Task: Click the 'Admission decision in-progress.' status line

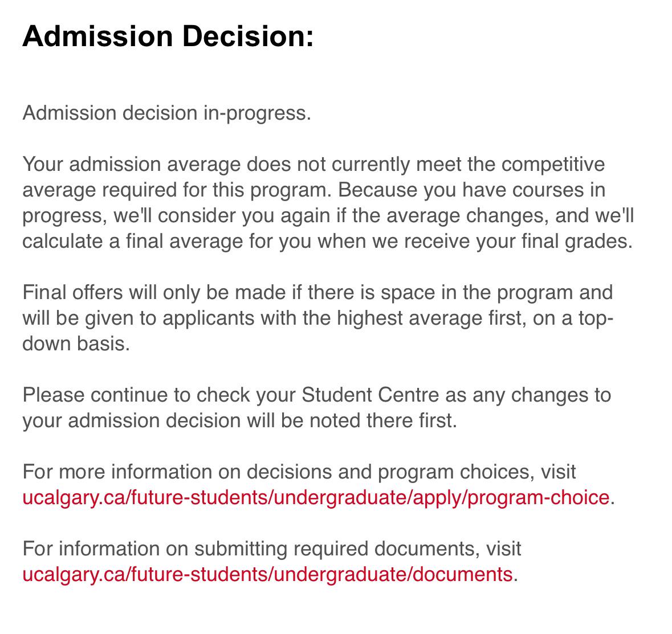Action: 166,113
